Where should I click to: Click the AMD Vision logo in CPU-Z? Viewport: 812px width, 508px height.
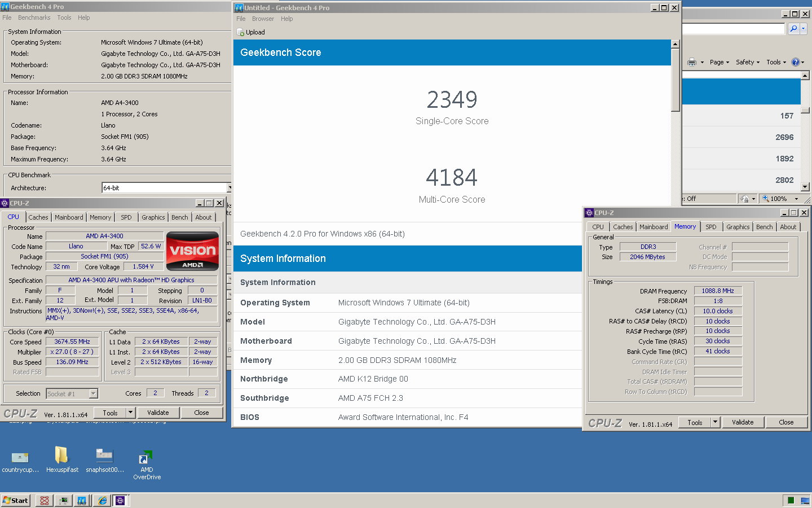[x=192, y=251]
